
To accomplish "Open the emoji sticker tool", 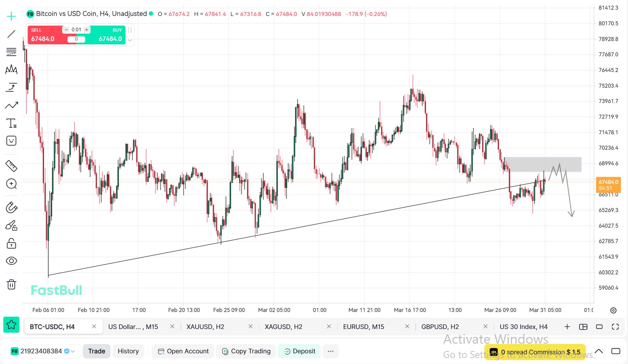I will click(x=11, y=141).
